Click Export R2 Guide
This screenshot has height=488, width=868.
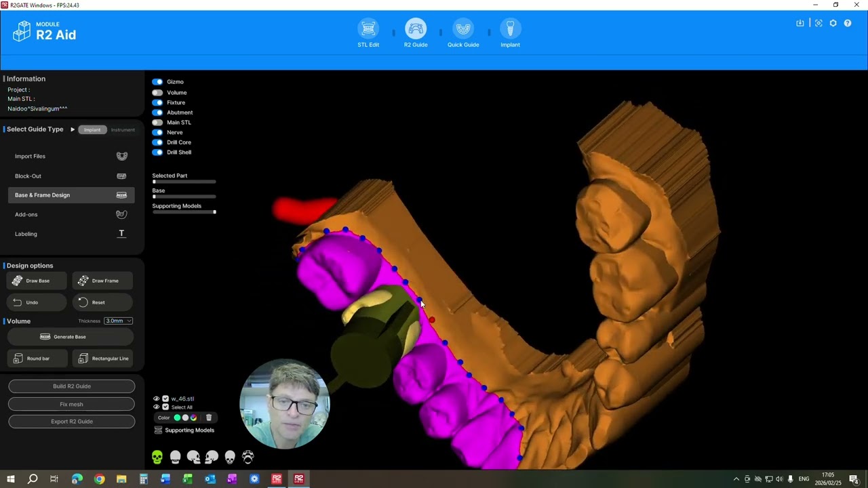click(72, 422)
